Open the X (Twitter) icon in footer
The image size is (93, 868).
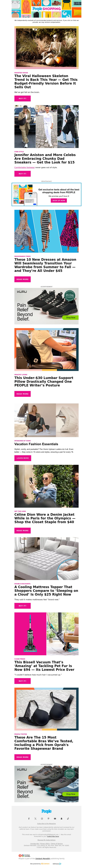point(35,819)
